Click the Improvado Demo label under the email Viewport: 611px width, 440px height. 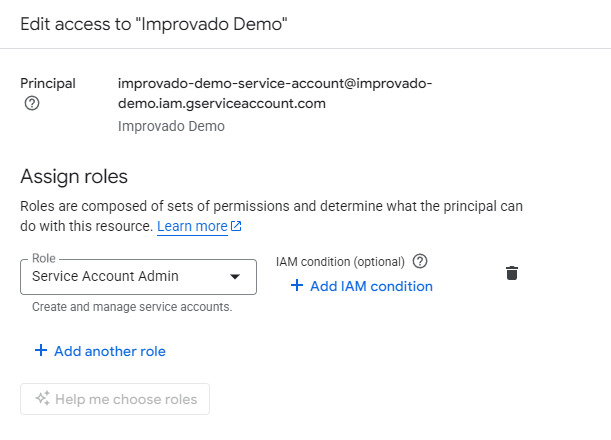click(171, 126)
